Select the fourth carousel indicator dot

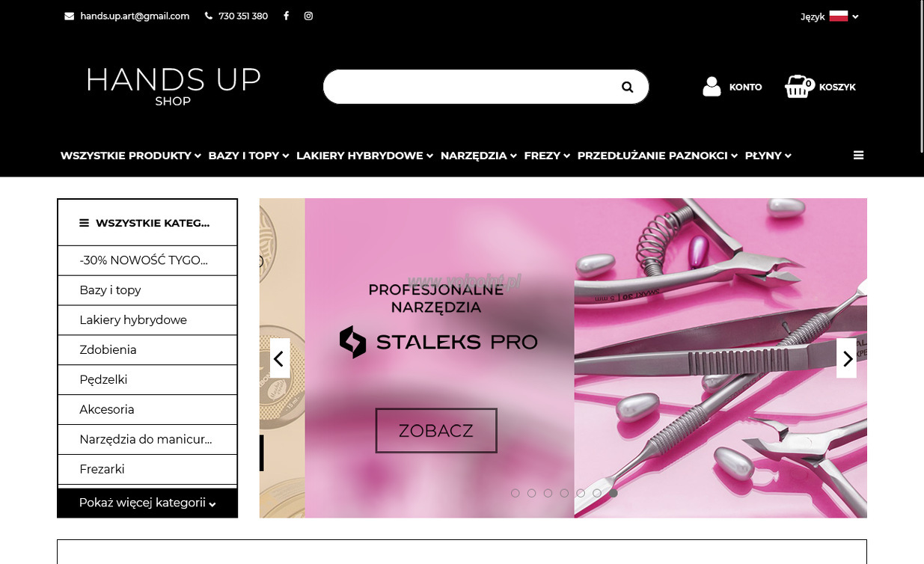[x=564, y=493]
